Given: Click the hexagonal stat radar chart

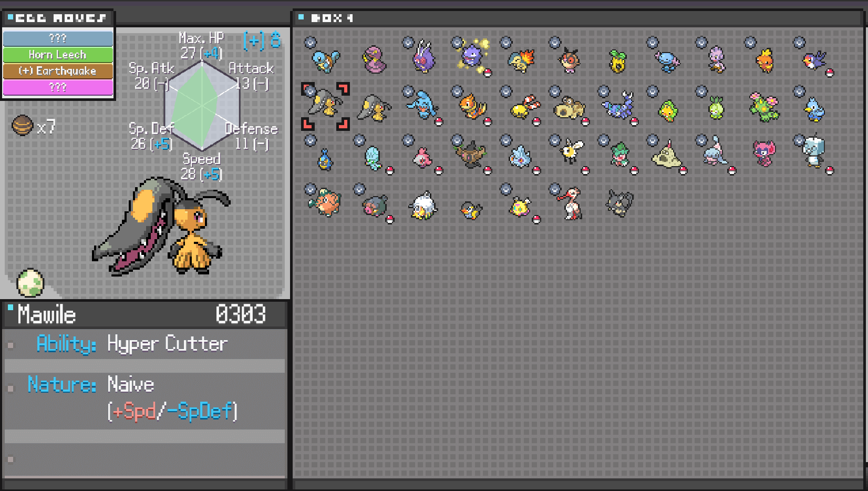Looking at the screenshot, I should tap(202, 106).
